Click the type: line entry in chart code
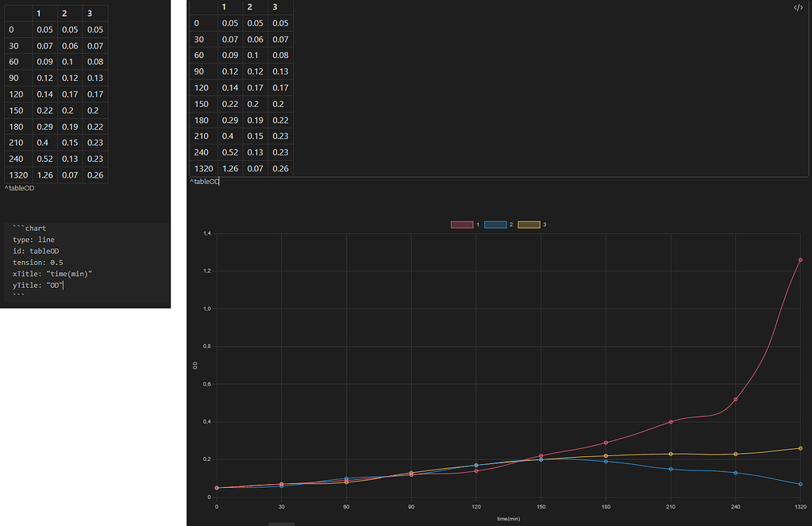 36,239
